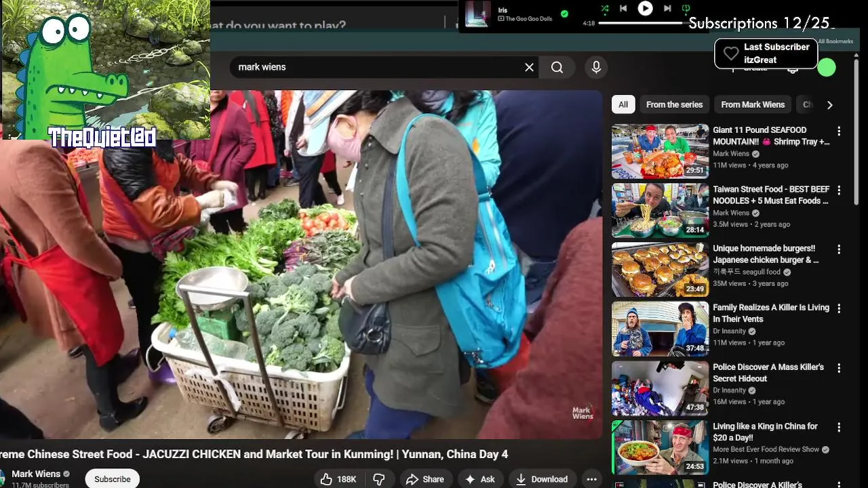Open More Best Ever Food Review Show channel
Viewport: 868px width, 488px height.
[766, 449]
